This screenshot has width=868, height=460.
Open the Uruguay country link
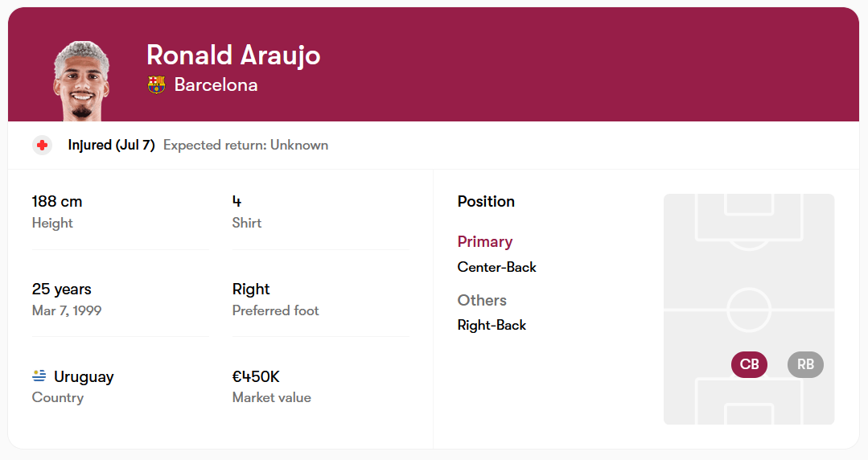(84, 376)
